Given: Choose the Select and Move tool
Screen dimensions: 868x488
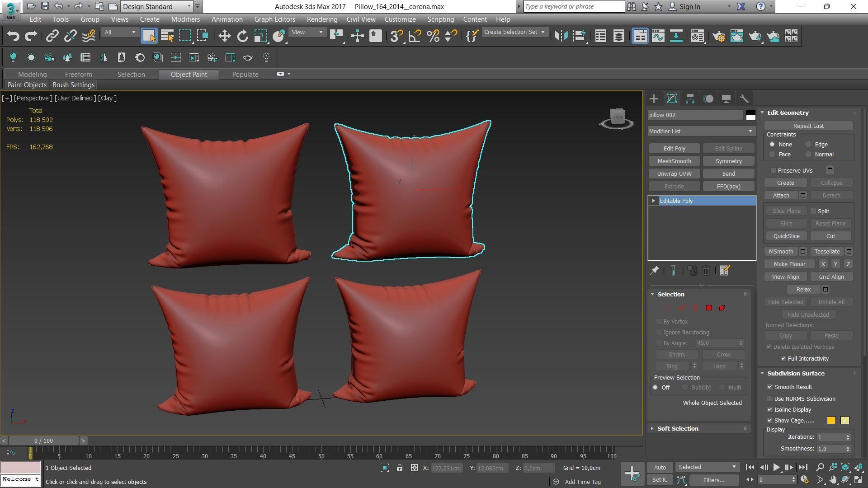Looking at the screenshot, I should tap(224, 36).
